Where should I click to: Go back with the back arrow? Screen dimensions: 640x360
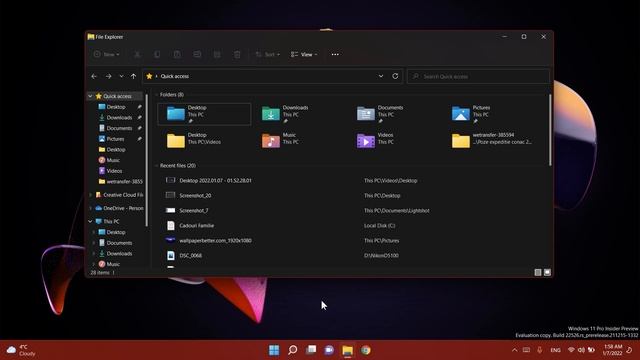tap(94, 76)
